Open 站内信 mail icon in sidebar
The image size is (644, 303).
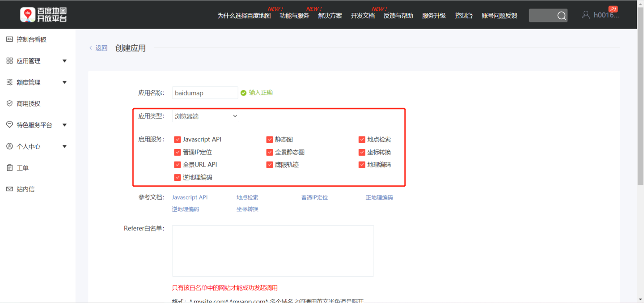9,189
